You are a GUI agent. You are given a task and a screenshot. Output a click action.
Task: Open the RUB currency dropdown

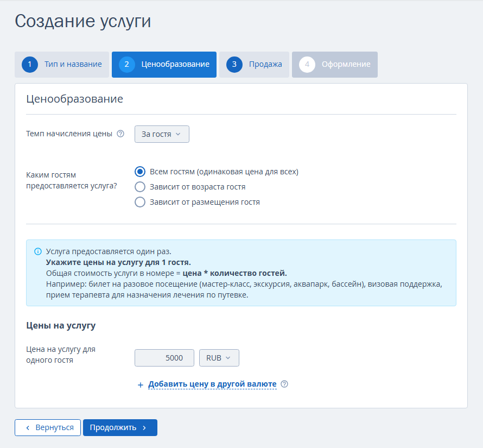[219, 358]
